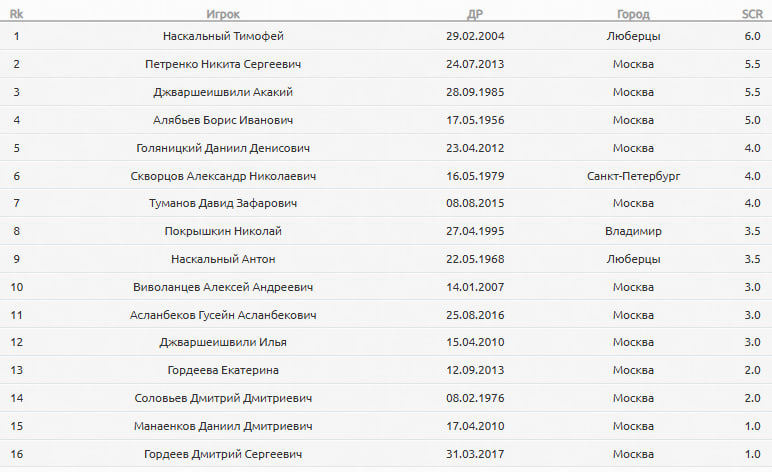Open Петренко Никита Сергеевич entry
Viewport: 772px width, 472px height.
click(223, 64)
